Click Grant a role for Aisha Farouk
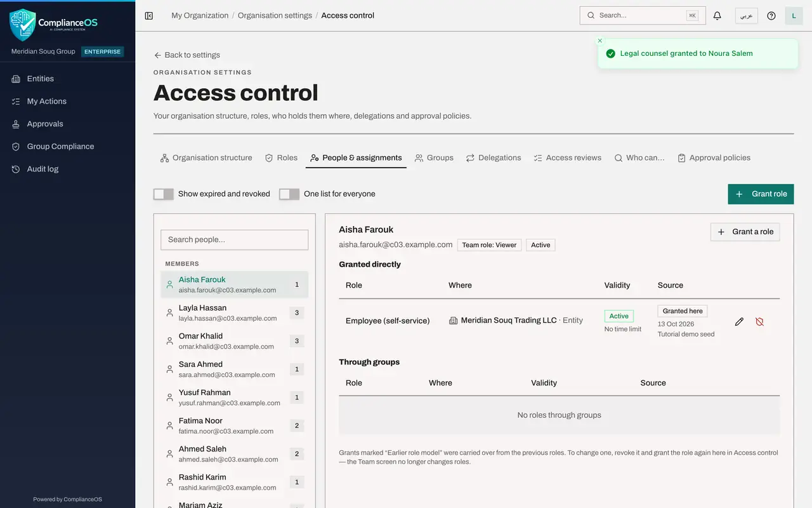This screenshot has width=812, height=508. click(745, 232)
